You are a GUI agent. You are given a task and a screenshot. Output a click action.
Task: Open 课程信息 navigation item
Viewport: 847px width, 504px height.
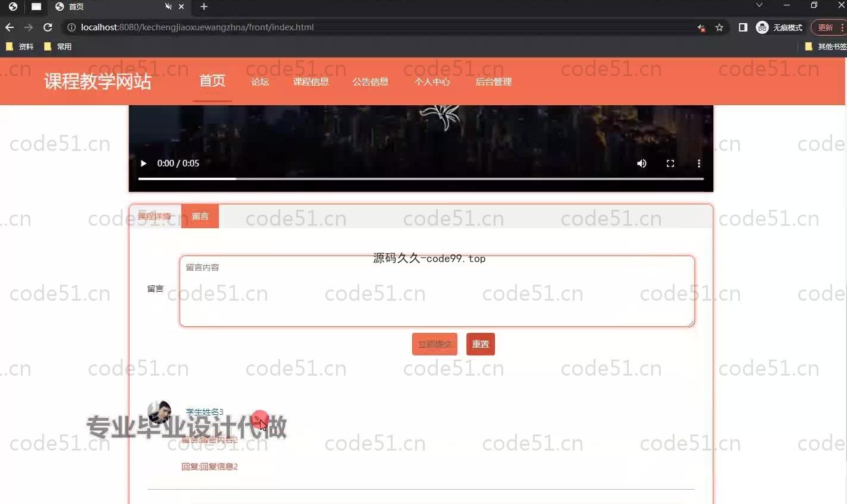[x=310, y=82]
